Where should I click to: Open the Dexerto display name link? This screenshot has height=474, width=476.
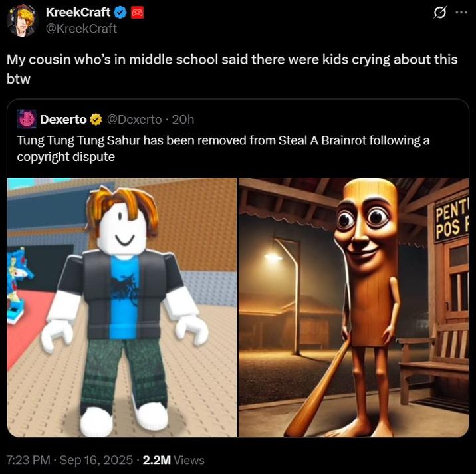click(63, 120)
